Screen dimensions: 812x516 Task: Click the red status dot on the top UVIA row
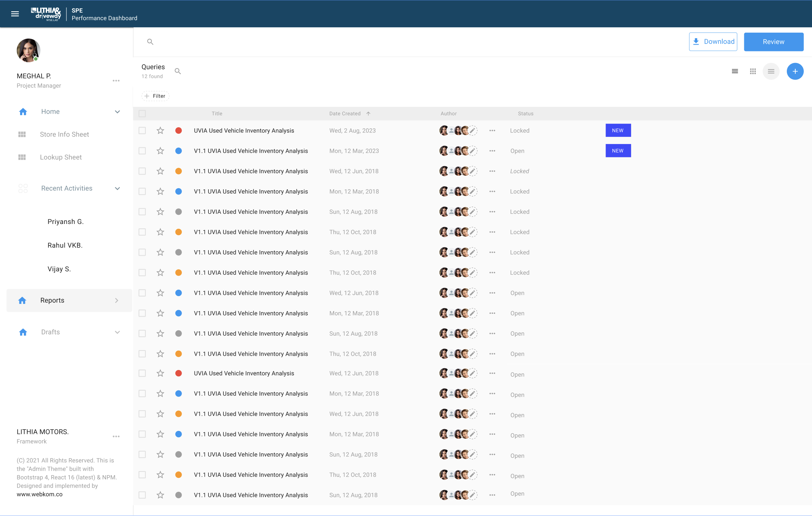coord(178,130)
